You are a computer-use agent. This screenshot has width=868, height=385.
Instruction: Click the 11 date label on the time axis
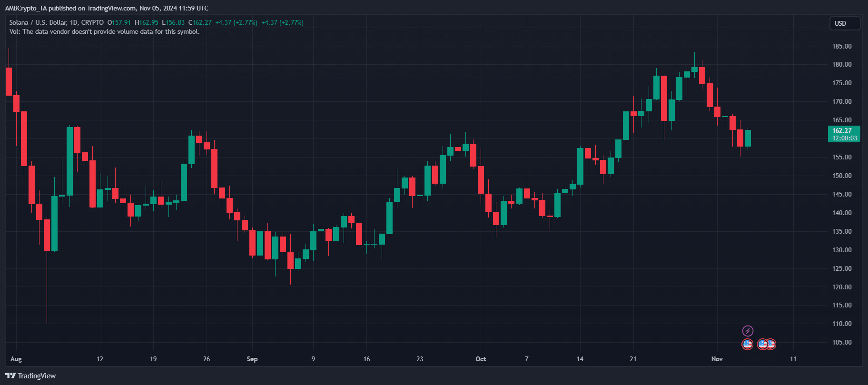pyautogui.click(x=793, y=359)
